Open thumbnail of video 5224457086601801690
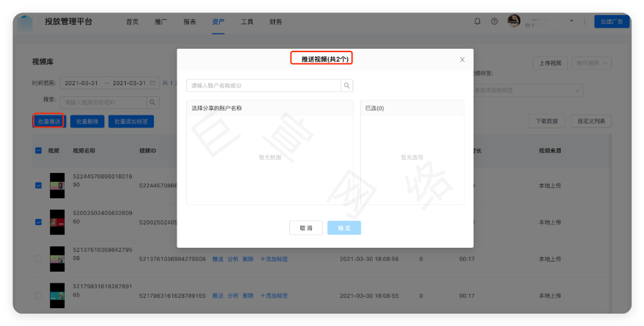Screen dimensions: 644x326 pos(57,185)
